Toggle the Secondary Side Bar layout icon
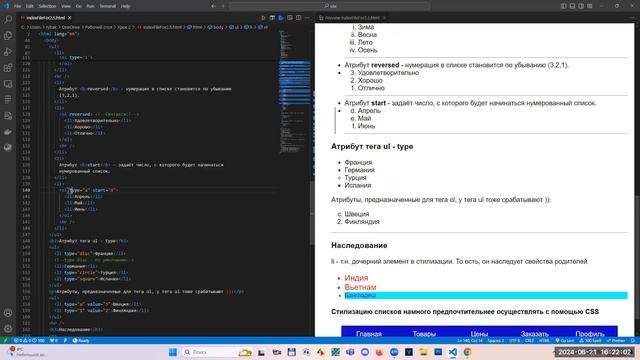 click(581, 6)
